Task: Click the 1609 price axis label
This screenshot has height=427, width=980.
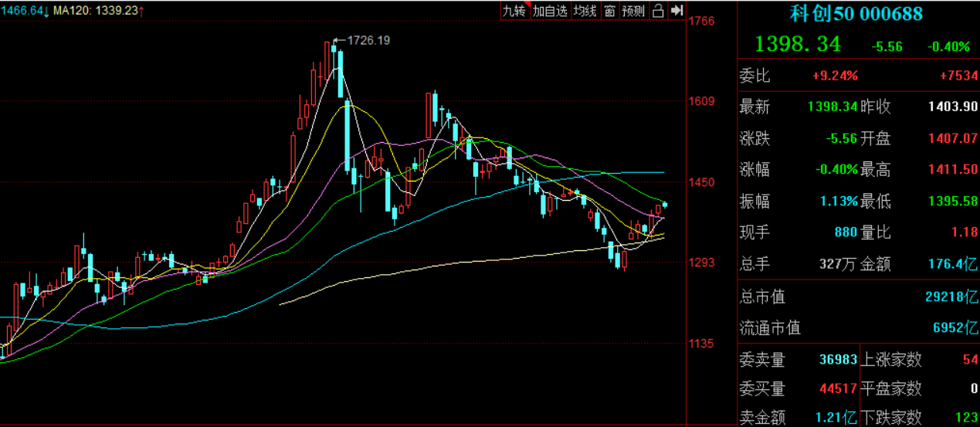Action: tap(703, 101)
